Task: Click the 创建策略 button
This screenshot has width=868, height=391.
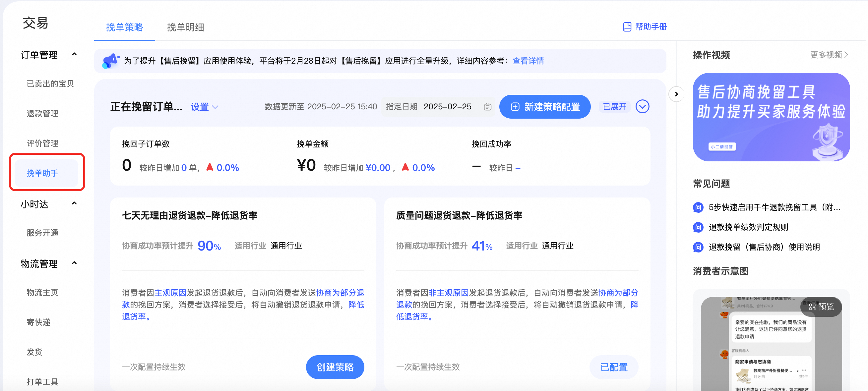Action: pyautogui.click(x=335, y=367)
